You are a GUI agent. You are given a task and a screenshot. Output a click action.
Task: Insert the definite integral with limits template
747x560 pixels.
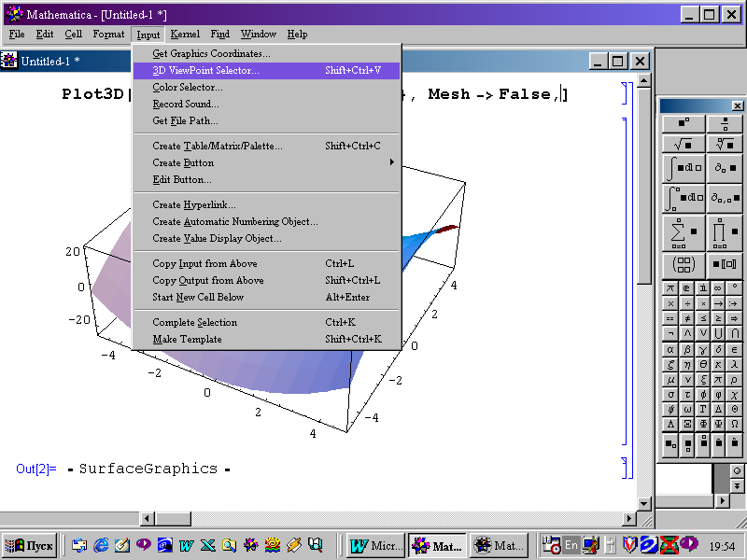(x=684, y=198)
